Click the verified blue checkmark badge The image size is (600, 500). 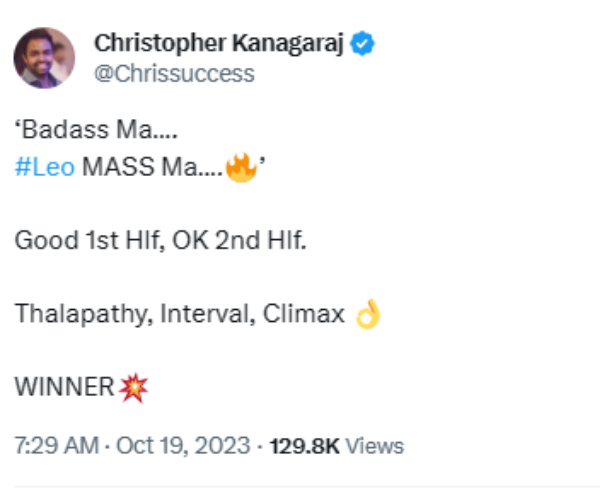point(367,43)
